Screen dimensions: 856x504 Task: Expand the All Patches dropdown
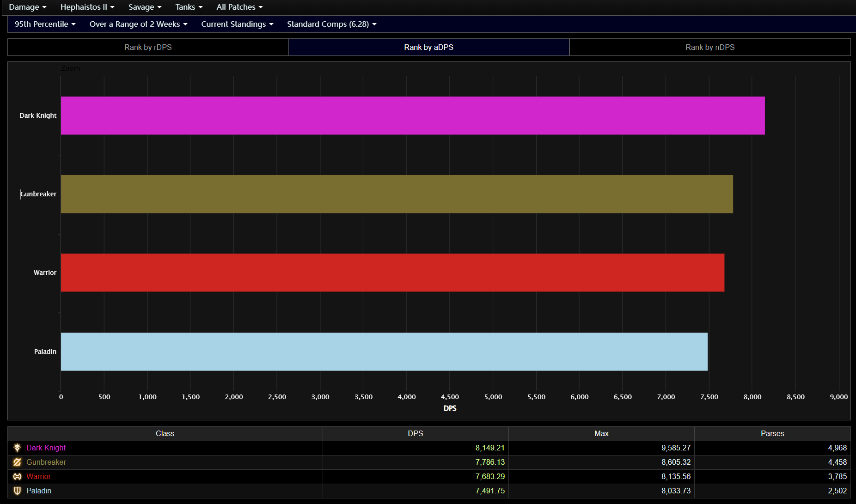point(239,7)
